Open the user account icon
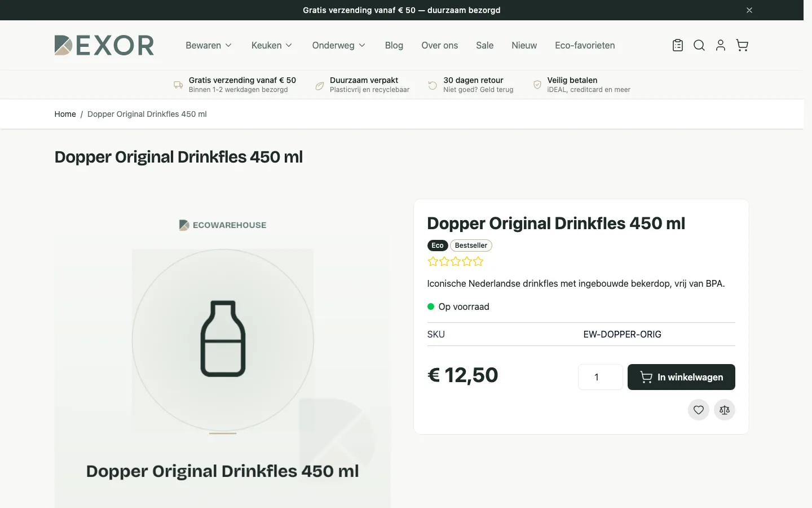The image size is (812, 508). coord(721,45)
